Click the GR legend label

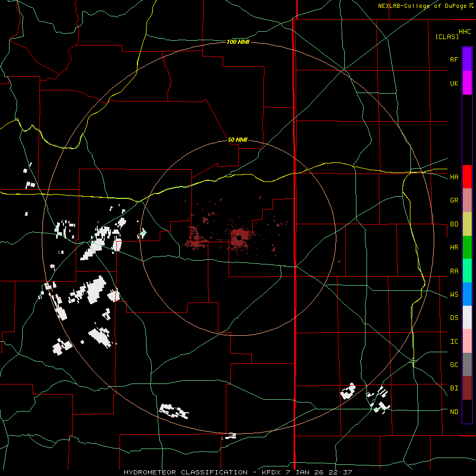click(454, 200)
